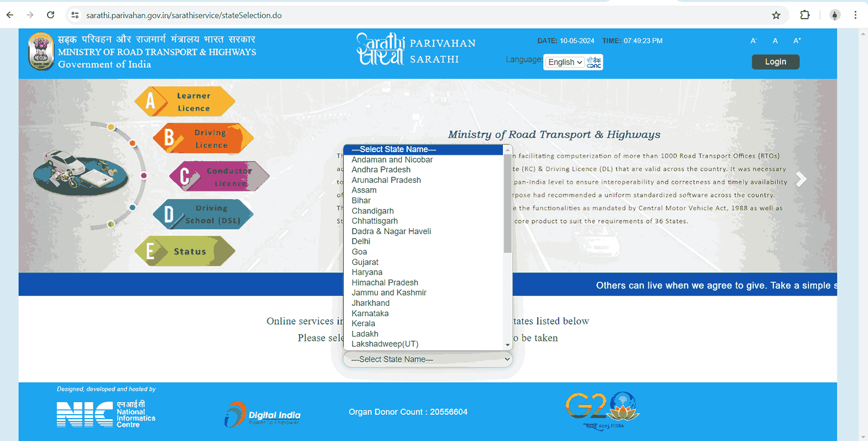This screenshot has width=868, height=441.
Task: Click Ministry of Road Transport & Highways heading
Action: pyautogui.click(x=554, y=135)
